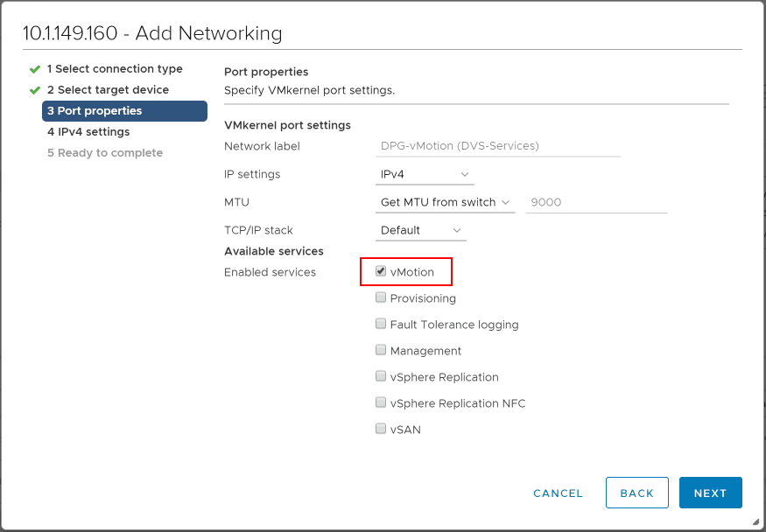Click the MTU value field showing 9000
The height and width of the screenshot is (532, 766).
click(596, 202)
